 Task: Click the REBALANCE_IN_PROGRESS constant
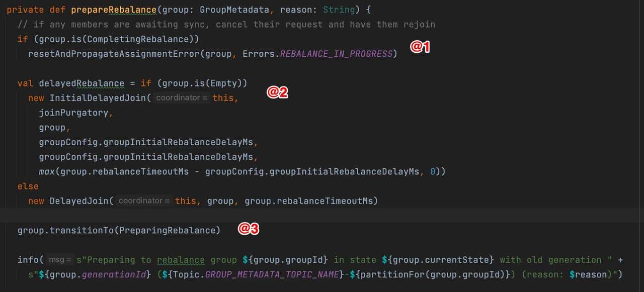coord(336,54)
